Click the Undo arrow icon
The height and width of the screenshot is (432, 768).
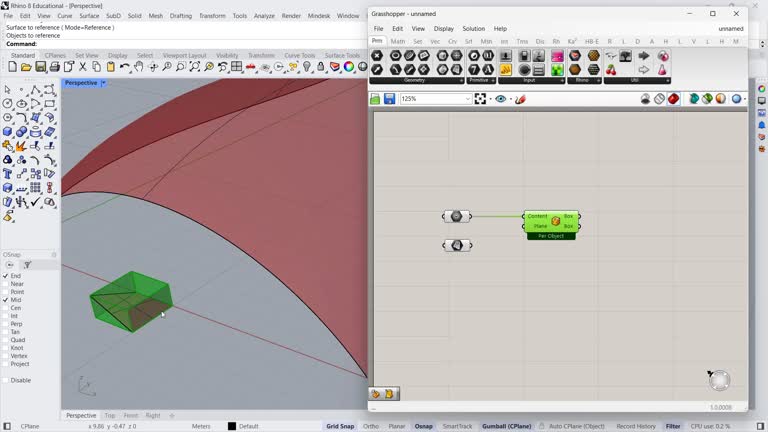(125, 67)
